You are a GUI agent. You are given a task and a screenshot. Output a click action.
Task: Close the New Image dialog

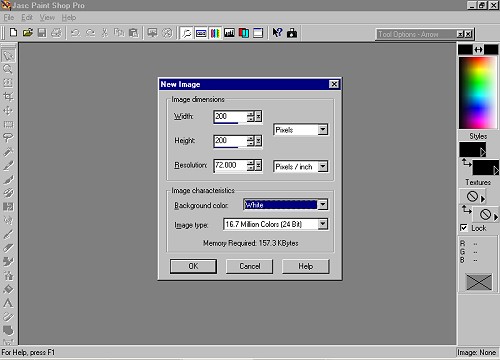(x=334, y=84)
